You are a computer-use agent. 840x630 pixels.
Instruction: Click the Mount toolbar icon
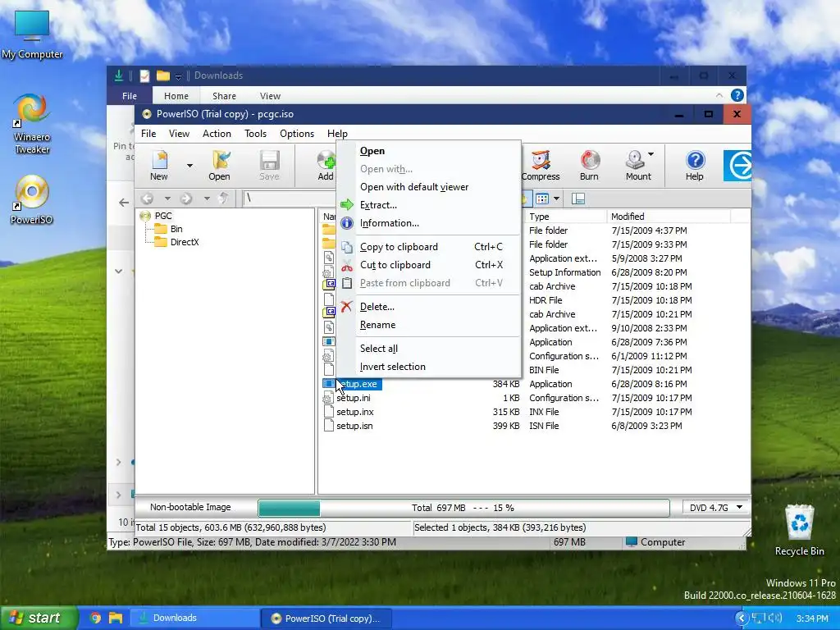pos(638,165)
